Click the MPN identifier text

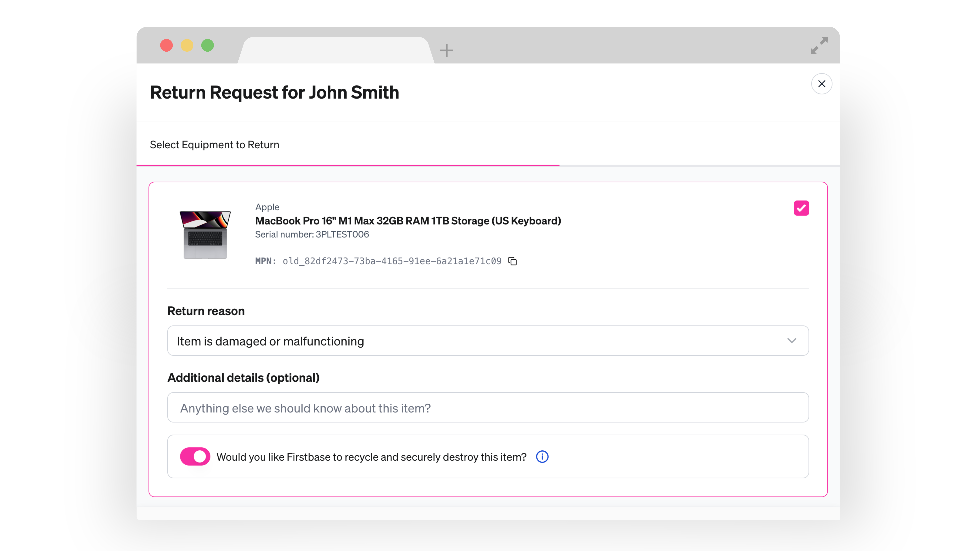tap(392, 261)
